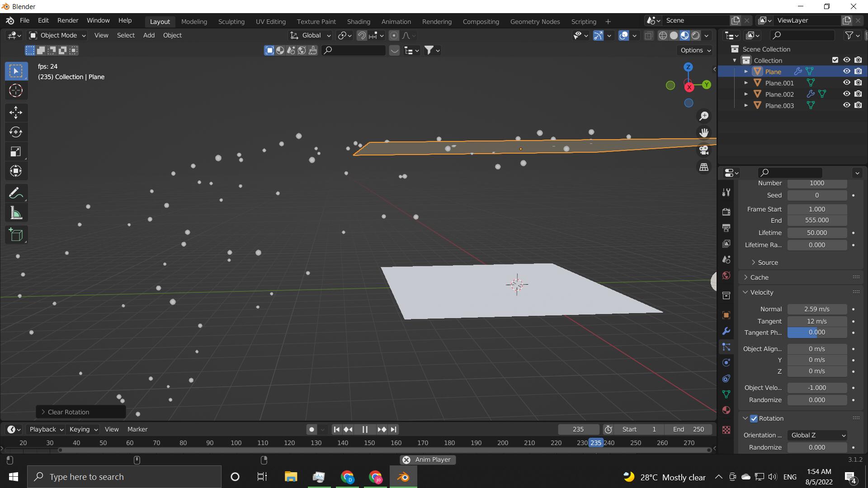Select the Measure tool
The width and height of the screenshot is (868, 488).
pos(16,213)
